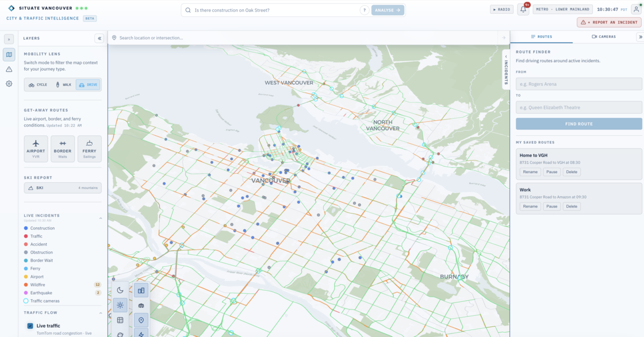Pause the Home to VGH route
Image resolution: width=644 pixels, height=337 pixels.
pyautogui.click(x=551, y=172)
